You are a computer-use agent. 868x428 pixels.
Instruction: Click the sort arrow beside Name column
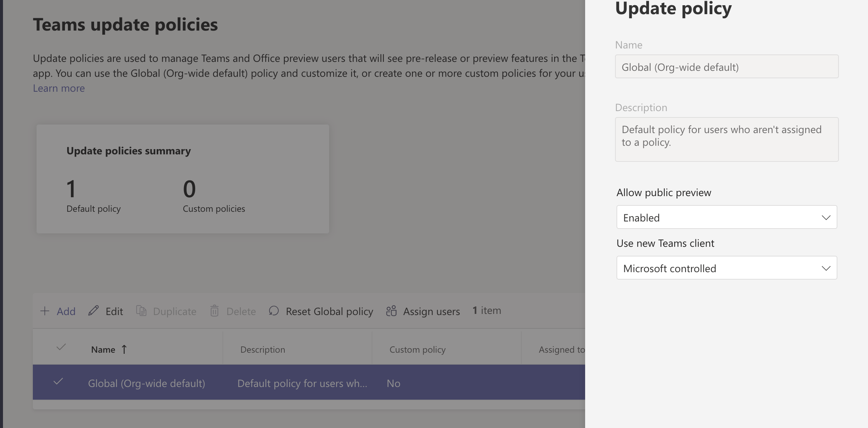[124, 349]
